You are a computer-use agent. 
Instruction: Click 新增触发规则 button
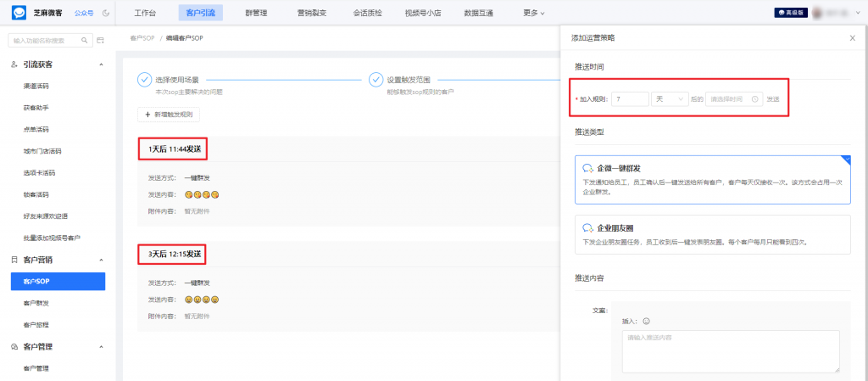(x=169, y=114)
